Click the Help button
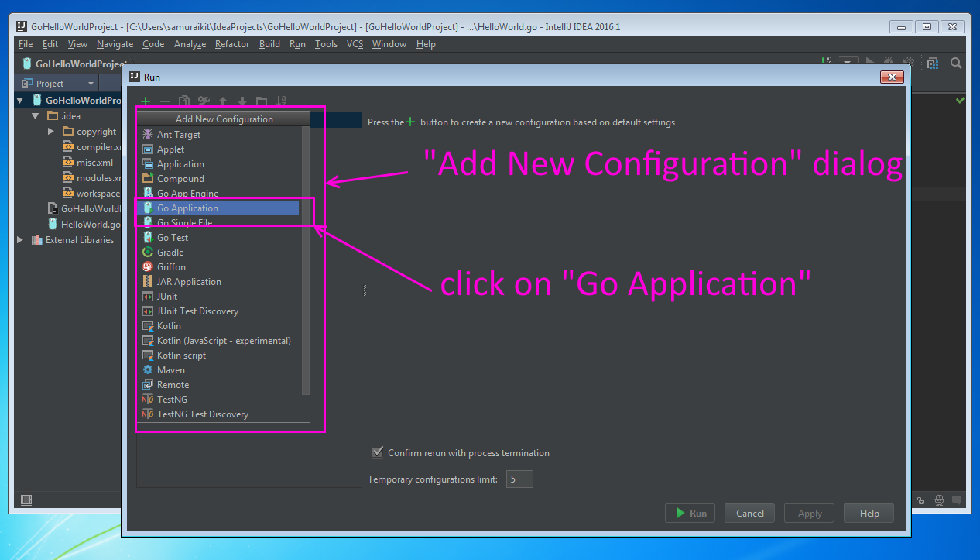The height and width of the screenshot is (560, 980). [869, 513]
